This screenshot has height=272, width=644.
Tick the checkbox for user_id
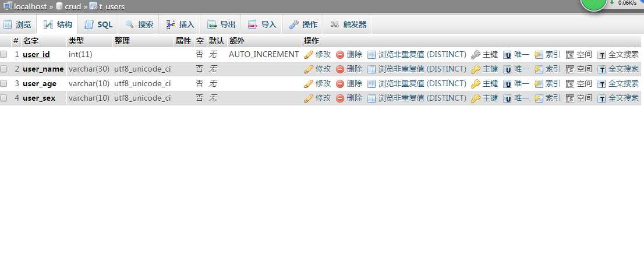click(3, 54)
